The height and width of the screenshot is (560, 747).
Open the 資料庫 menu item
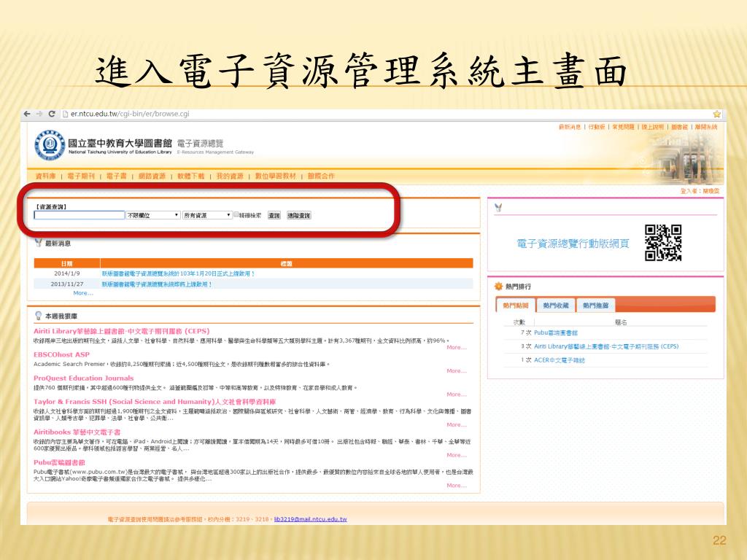(46, 176)
